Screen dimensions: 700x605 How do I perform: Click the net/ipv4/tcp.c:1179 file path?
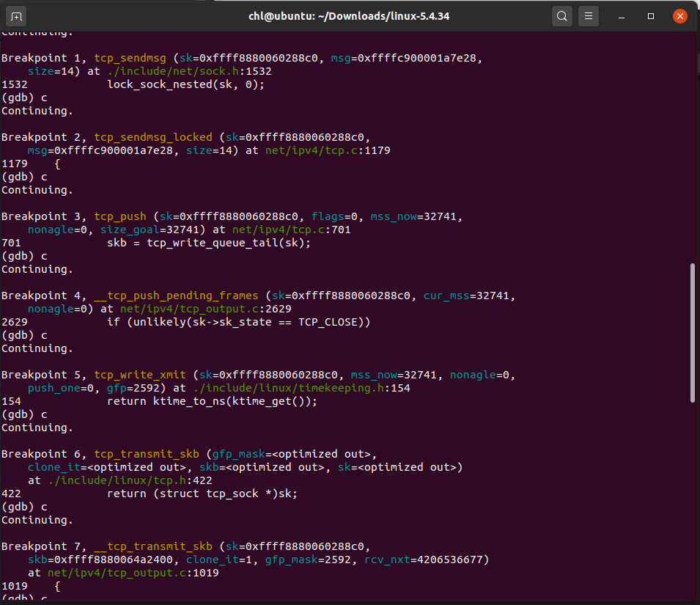328,150
